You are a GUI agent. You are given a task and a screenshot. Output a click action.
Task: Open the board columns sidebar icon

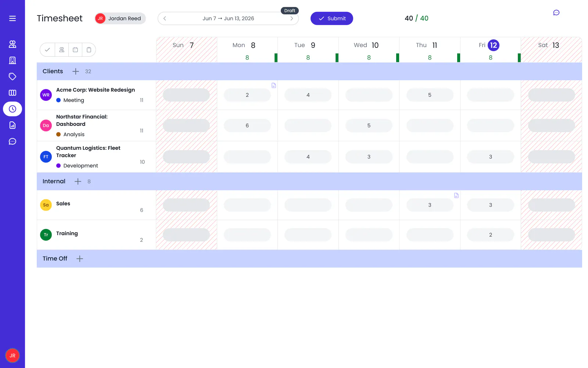pyautogui.click(x=12, y=93)
